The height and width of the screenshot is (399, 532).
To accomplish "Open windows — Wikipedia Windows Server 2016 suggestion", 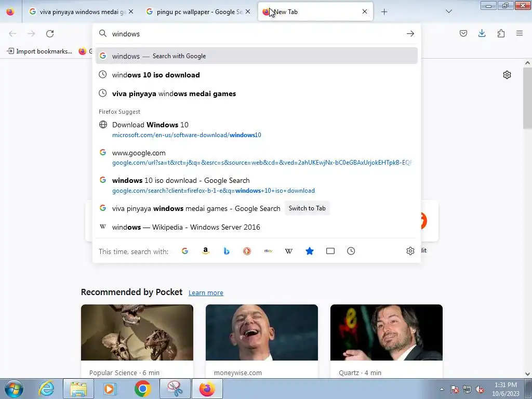I will 256,228.
